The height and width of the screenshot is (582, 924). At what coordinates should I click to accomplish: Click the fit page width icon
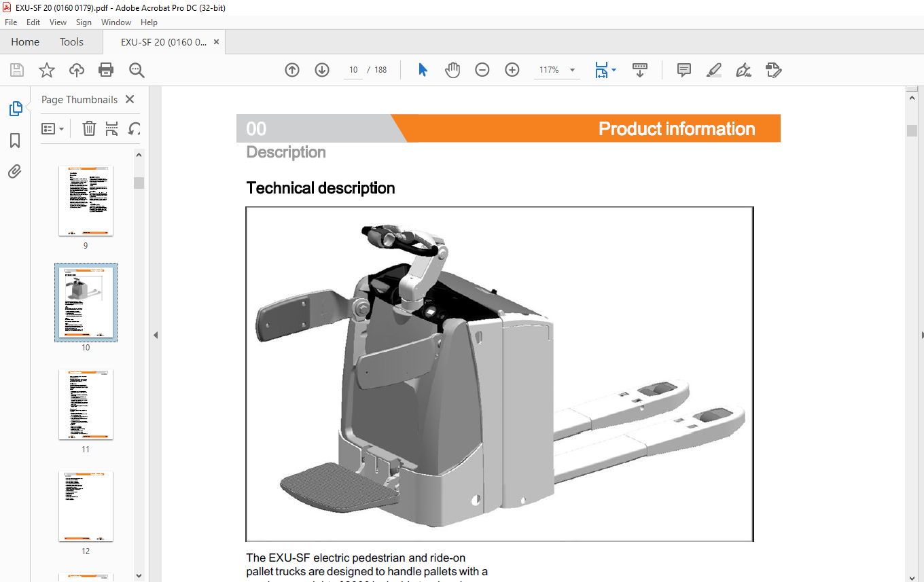point(601,70)
